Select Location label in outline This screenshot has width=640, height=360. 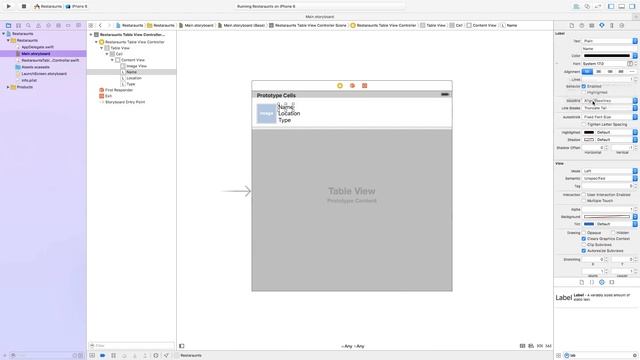(x=134, y=78)
